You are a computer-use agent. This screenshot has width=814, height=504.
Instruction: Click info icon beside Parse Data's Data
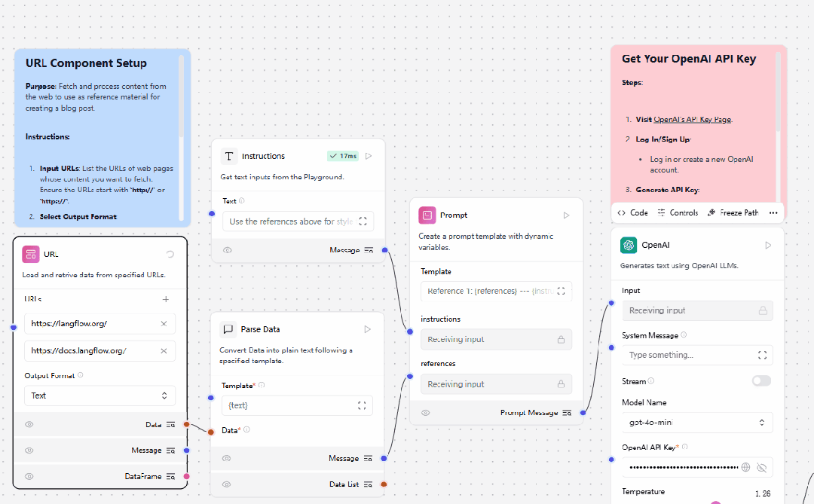(246, 429)
